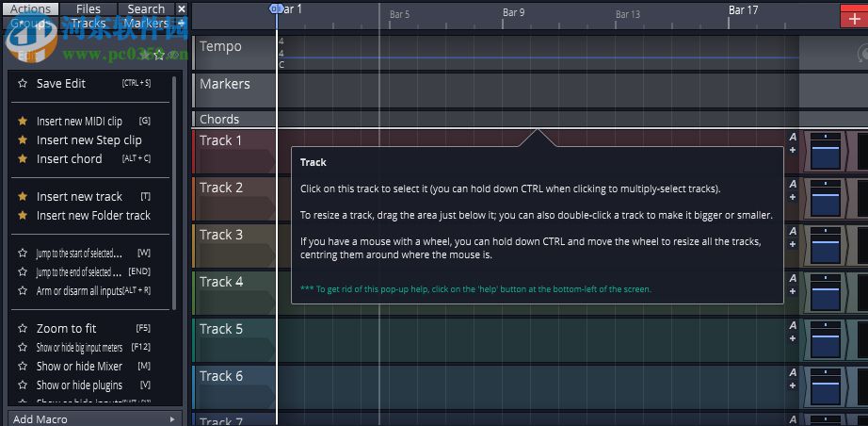This screenshot has width=868, height=426.
Task: Open the Markers tab in the browser panel
Action: click(x=146, y=24)
